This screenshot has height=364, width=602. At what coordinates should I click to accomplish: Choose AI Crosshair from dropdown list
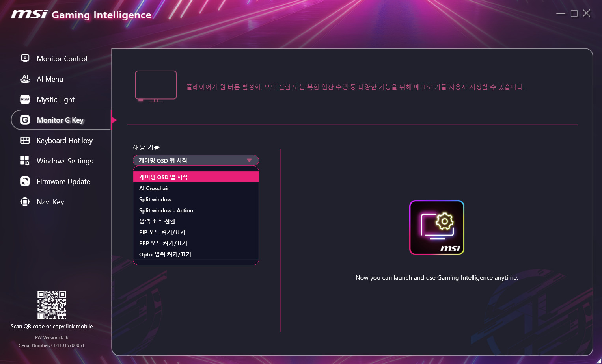(154, 188)
